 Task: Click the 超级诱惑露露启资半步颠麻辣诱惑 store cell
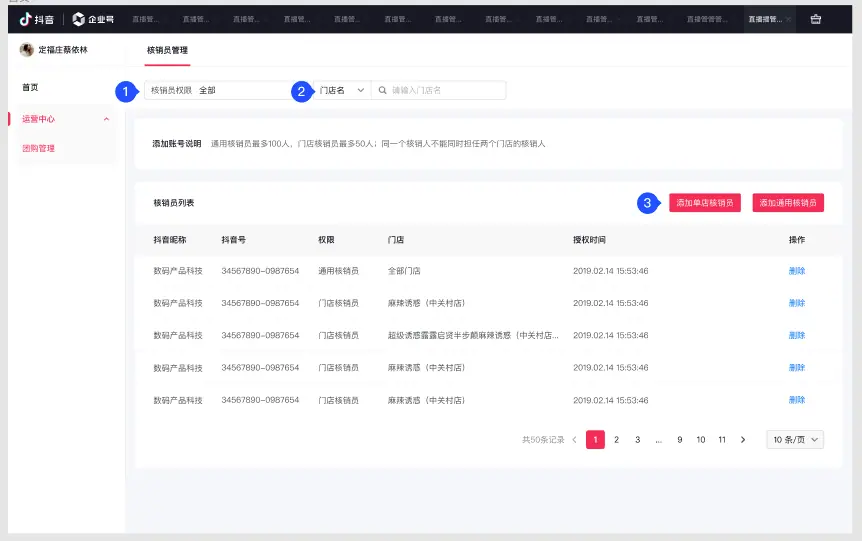473,335
